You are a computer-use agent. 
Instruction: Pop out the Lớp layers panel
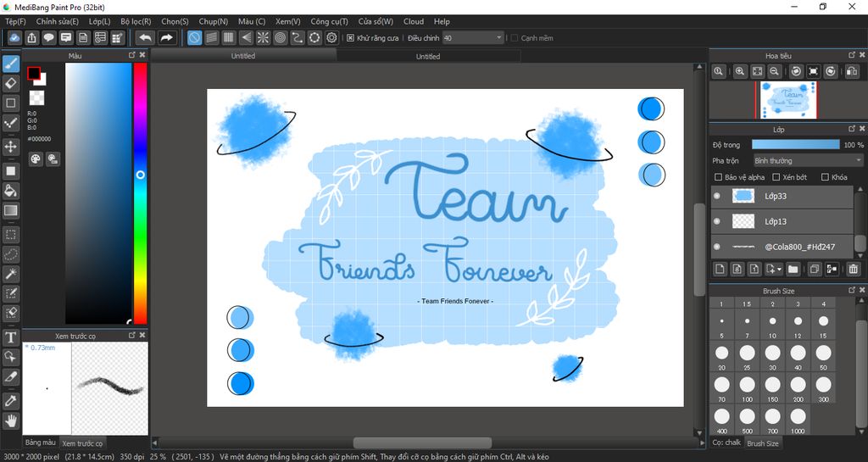click(x=852, y=128)
